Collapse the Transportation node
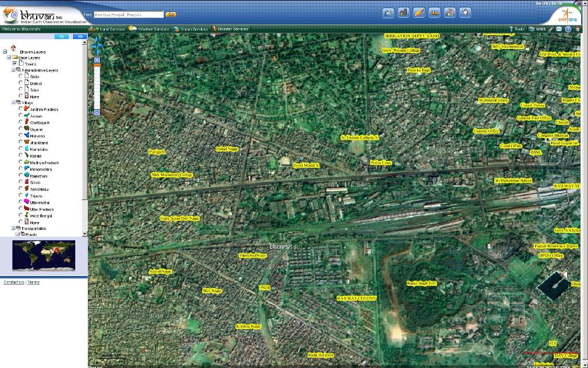The image size is (588, 368). click(13, 228)
